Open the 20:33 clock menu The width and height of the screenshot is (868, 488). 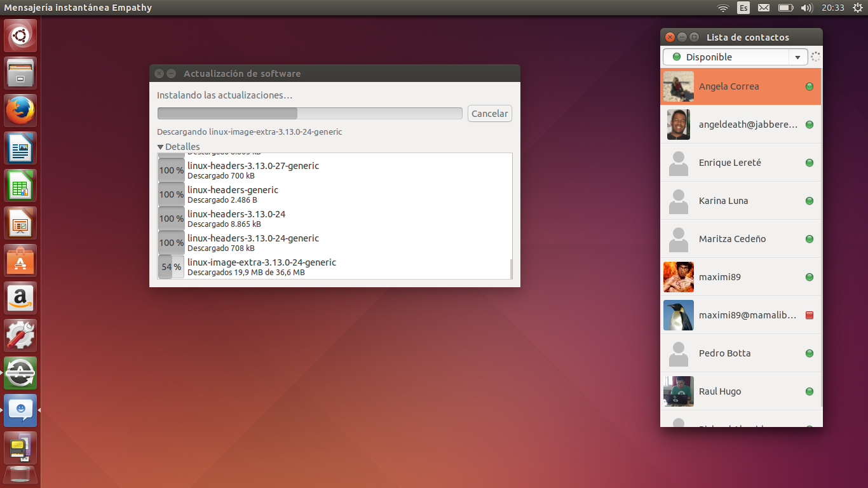coord(832,8)
